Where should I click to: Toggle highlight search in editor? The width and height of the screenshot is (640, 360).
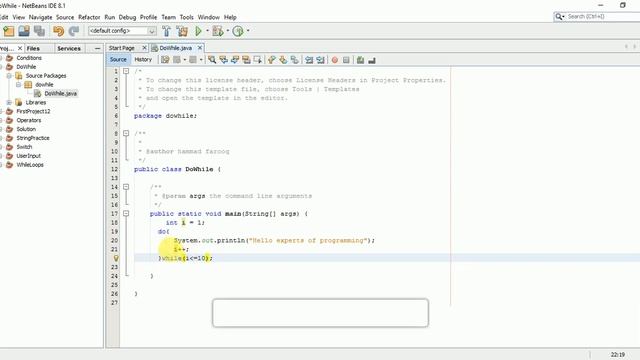point(246,60)
